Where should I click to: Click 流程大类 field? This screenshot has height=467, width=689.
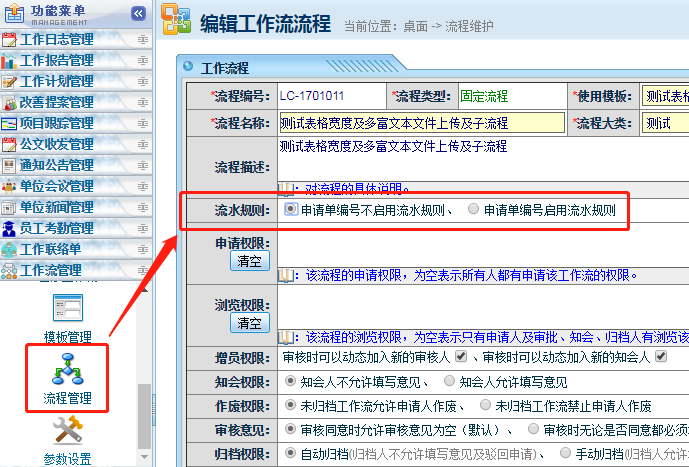click(665, 123)
